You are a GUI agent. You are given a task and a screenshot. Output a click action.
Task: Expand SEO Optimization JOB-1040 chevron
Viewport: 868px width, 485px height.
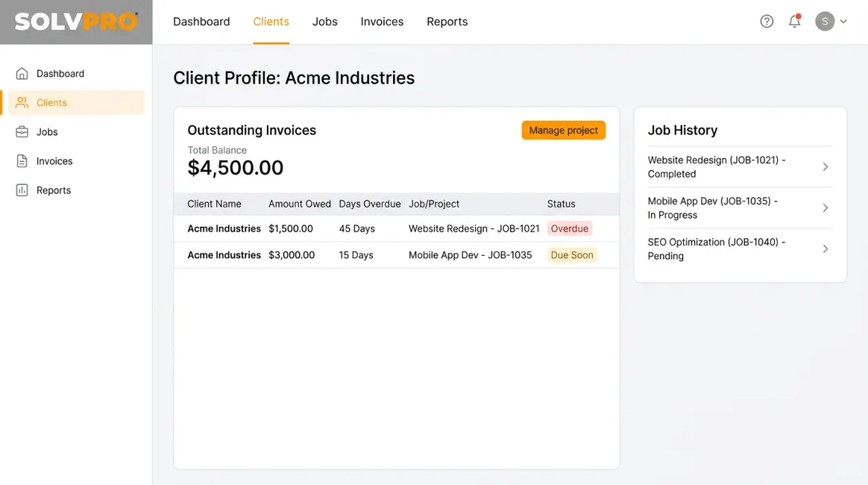coord(825,249)
